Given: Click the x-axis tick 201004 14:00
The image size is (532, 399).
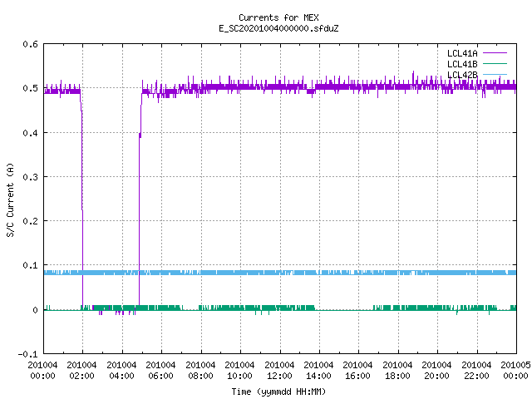Looking at the screenshot, I should 318,371.
